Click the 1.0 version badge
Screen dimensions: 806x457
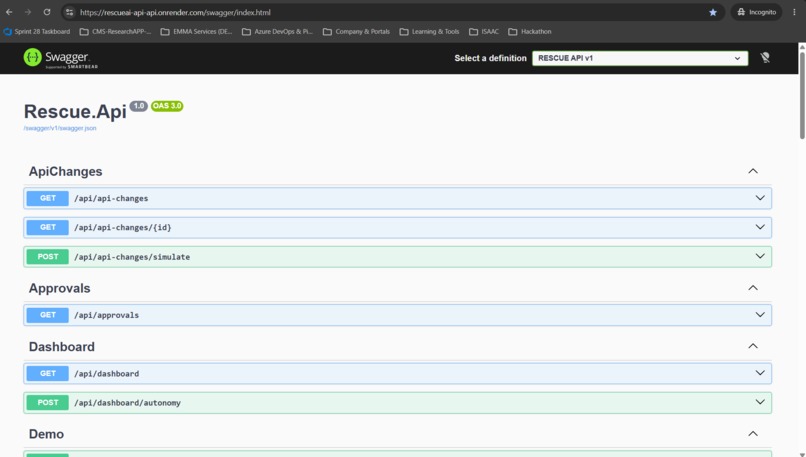[138, 106]
